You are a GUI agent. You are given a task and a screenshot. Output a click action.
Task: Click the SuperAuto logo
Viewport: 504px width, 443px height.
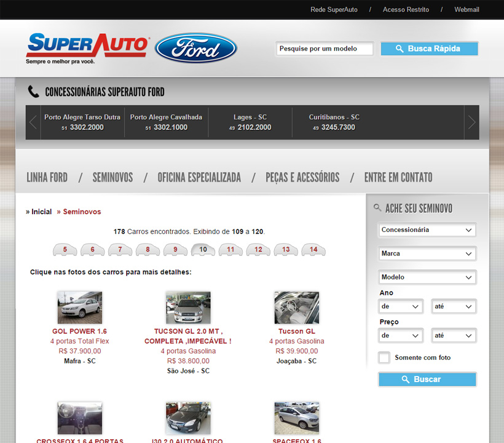[x=87, y=48]
